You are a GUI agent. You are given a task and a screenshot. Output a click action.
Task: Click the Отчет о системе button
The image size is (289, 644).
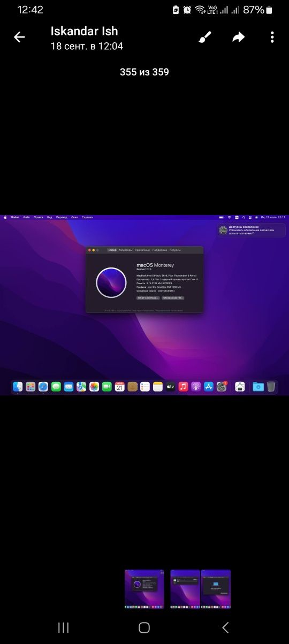148,298
